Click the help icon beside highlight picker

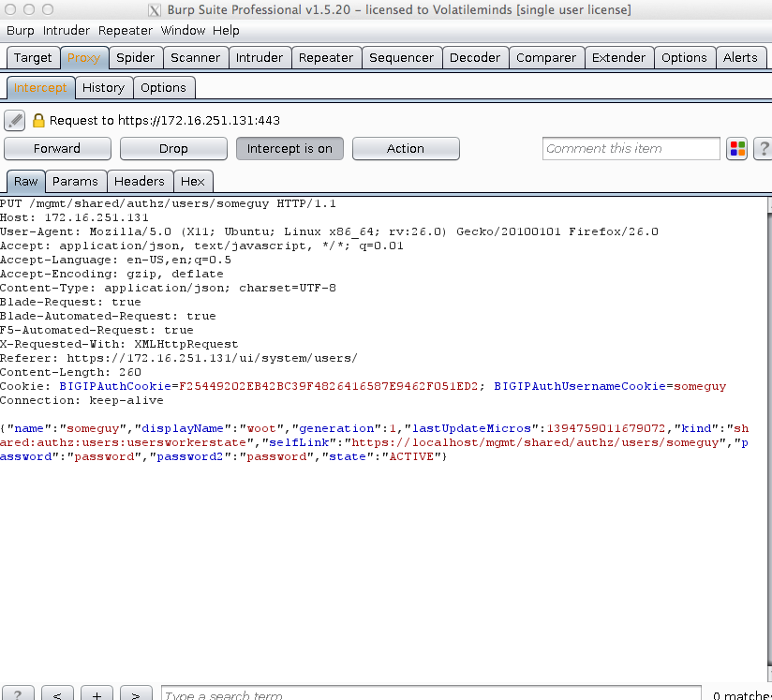pos(764,149)
